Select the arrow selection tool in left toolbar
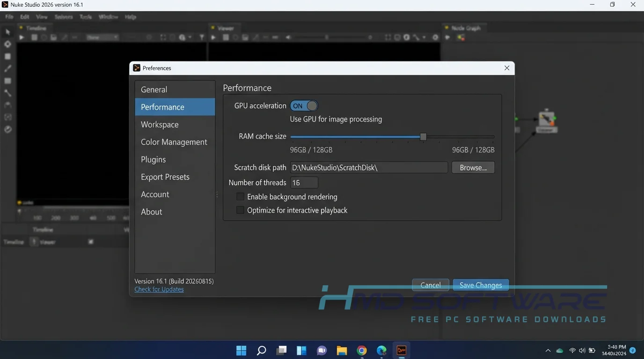644x359 pixels. [7, 32]
